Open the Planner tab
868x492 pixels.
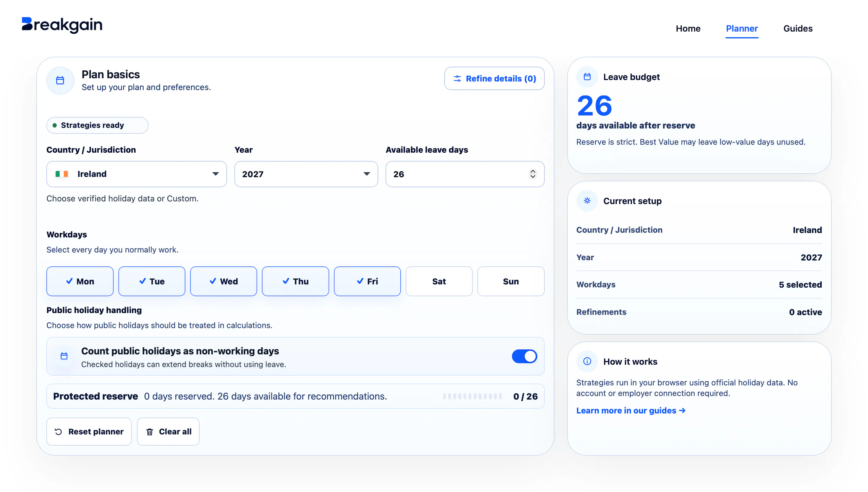point(742,28)
